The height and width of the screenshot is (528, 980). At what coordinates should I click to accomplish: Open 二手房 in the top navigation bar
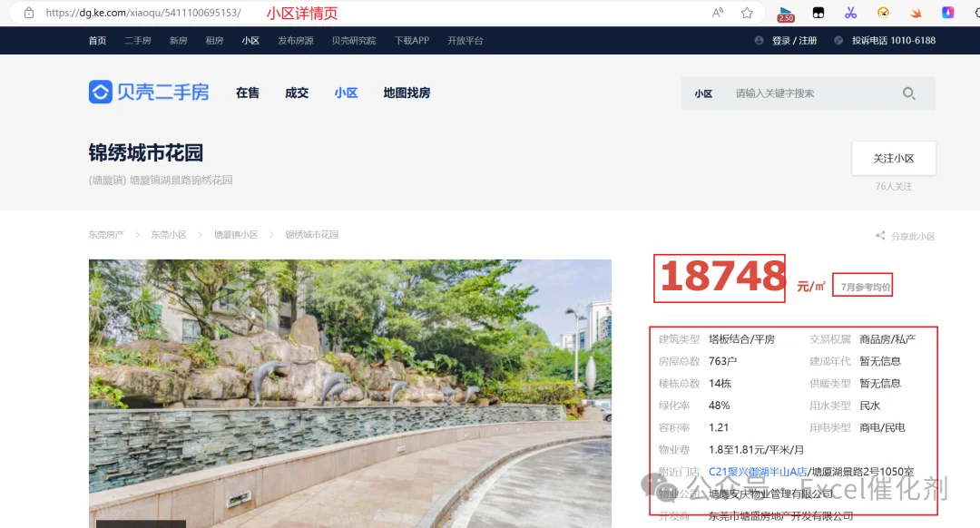(138, 41)
